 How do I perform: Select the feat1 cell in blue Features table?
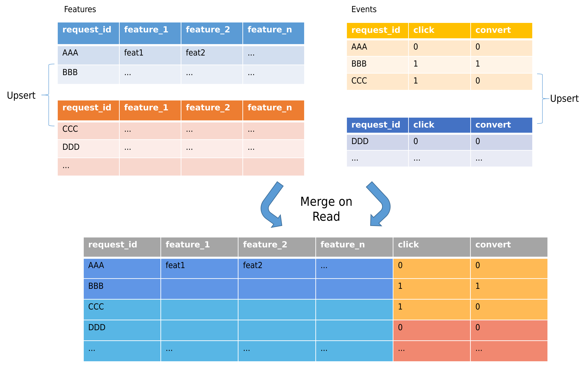[150, 55]
